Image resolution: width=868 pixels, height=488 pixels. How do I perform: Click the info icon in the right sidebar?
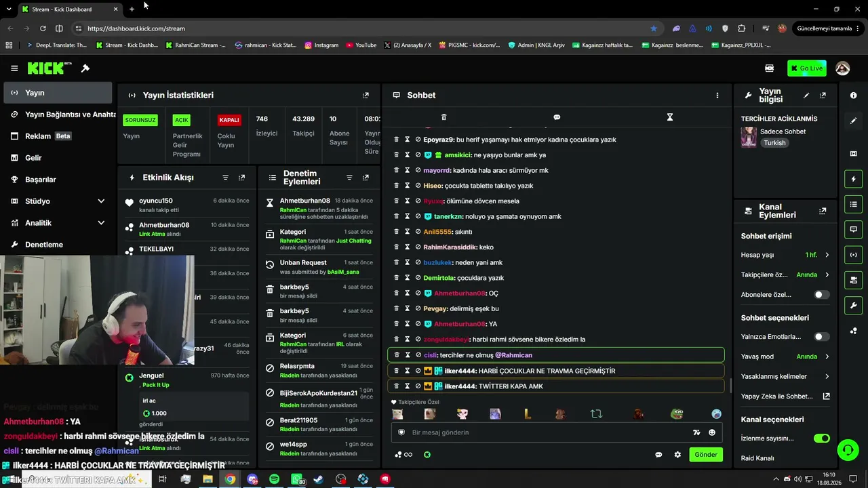pyautogui.click(x=854, y=96)
